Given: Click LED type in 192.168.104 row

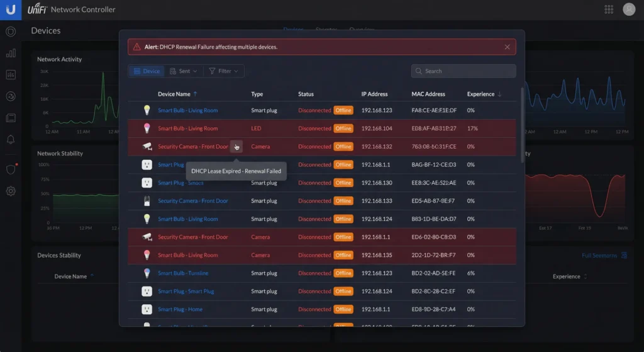Looking at the screenshot, I should tap(256, 128).
